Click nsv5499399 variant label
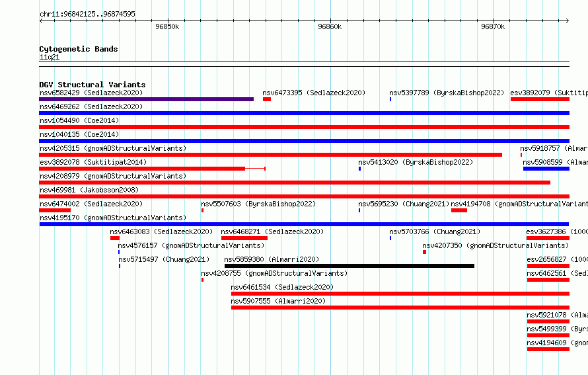The height and width of the screenshot is (375, 588). pyautogui.click(x=557, y=329)
